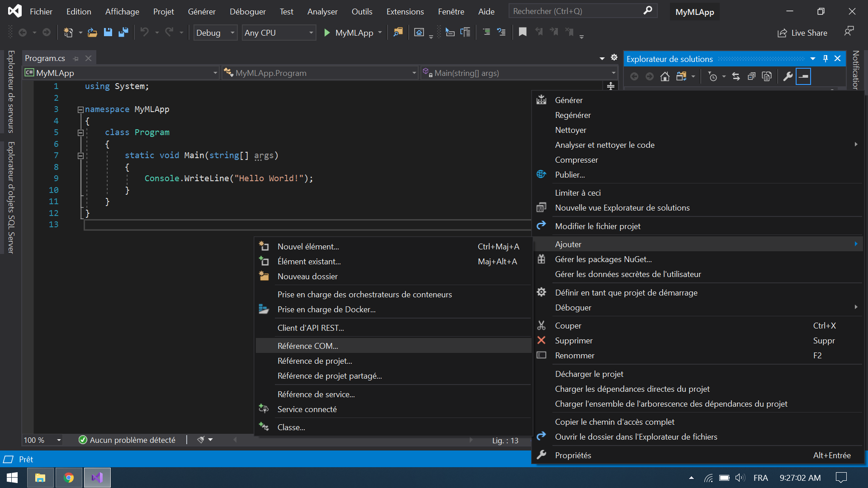Image resolution: width=868 pixels, height=488 pixels.
Task: Click the Save All icon in the toolbar
Action: [x=123, y=32]
